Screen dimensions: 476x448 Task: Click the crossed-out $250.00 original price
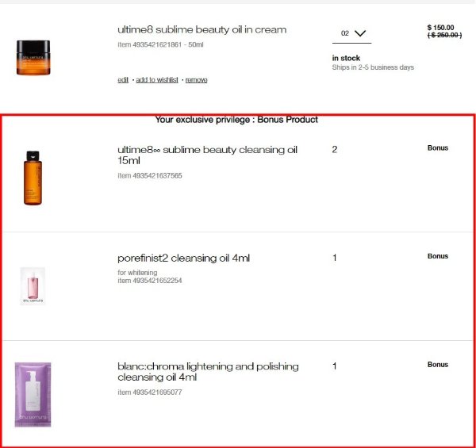click(x=445, y=36)
